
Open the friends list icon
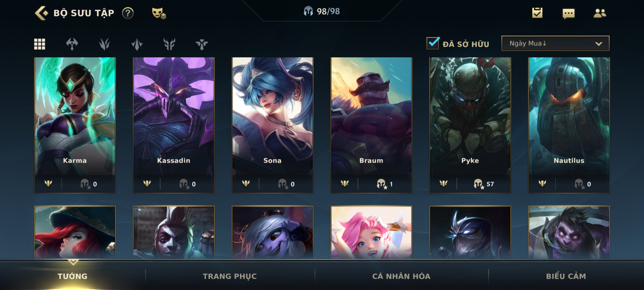click(x=600, y=13)
